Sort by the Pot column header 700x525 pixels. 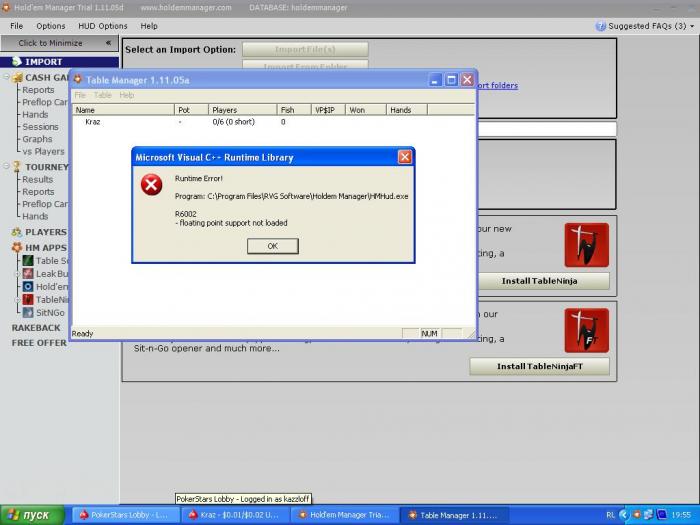tap(192, 110)
